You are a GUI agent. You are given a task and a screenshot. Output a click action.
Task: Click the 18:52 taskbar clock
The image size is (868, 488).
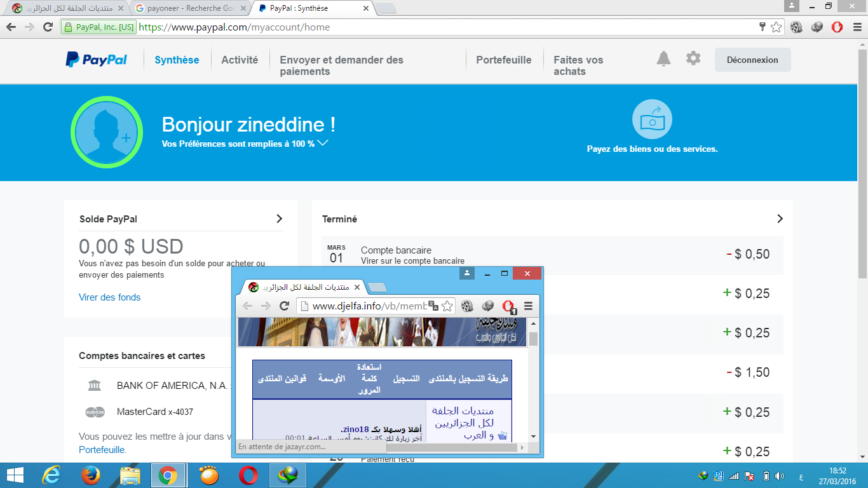(839, 471)
